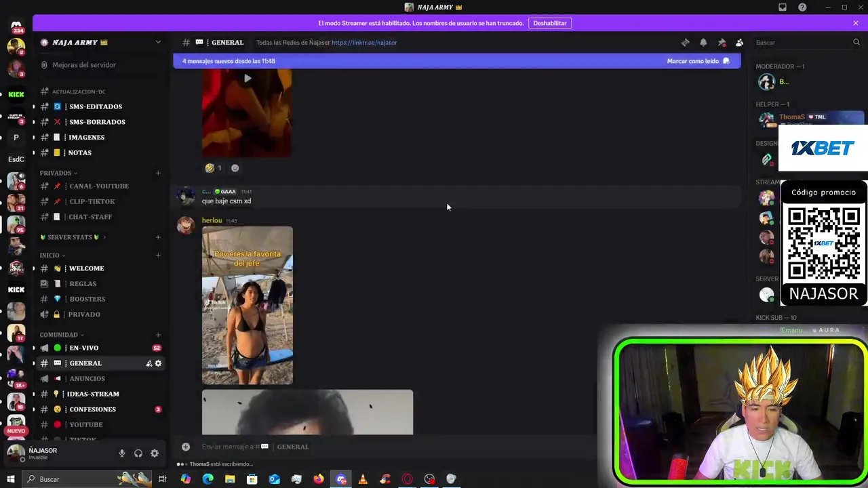Open IMAGENES channel
This screenshot has height=488, width=868.
click(86, 138)
